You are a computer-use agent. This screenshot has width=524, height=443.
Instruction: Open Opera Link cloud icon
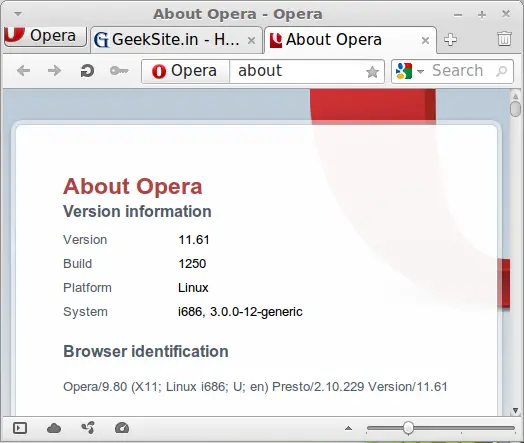click(54, 428)
